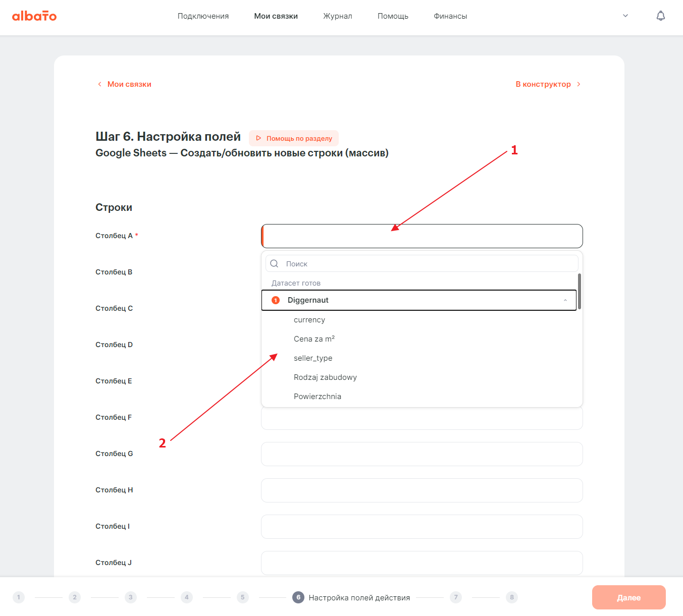This screenshot has height=616, width=683.
Task: Jump to step 3 in progress bar
Action: (x=131, y=597)
